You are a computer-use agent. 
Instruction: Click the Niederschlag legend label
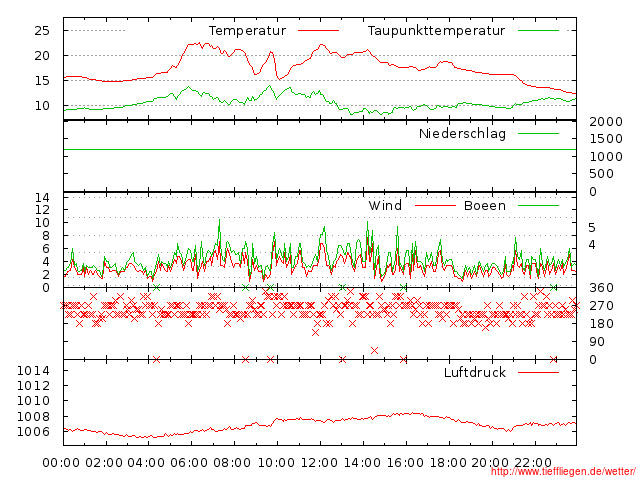coord(462,134)
